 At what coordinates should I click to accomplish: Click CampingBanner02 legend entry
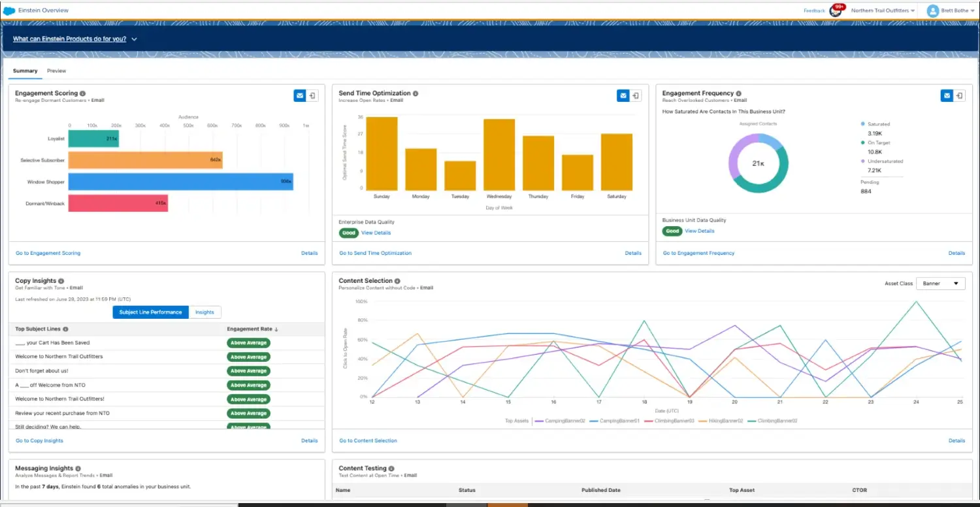click(560, 421)
